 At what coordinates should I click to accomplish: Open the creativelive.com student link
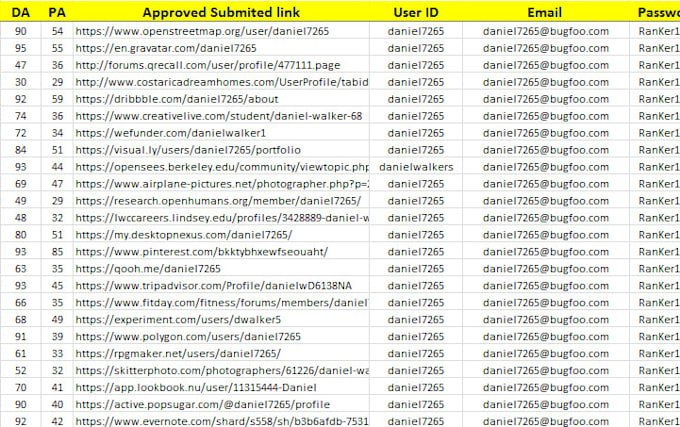click(x=219, y=116)
